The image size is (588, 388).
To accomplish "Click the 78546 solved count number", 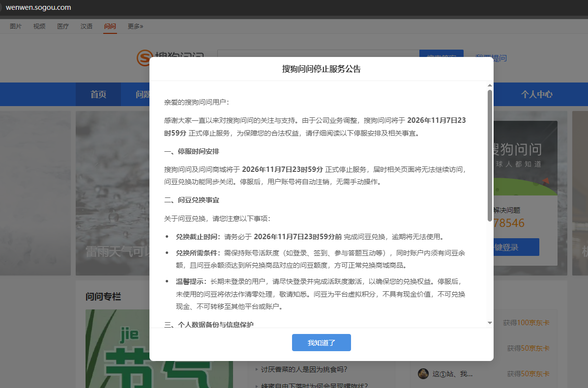I will pyautogui.click(x=509, y=223).
